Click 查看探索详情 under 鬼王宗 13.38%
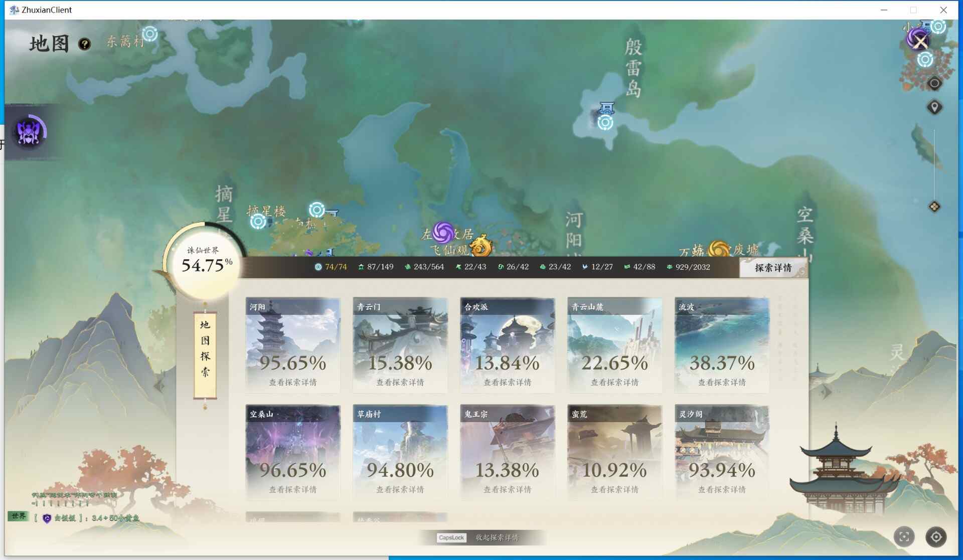Screen dimensions: 963x560 (508, 490)
